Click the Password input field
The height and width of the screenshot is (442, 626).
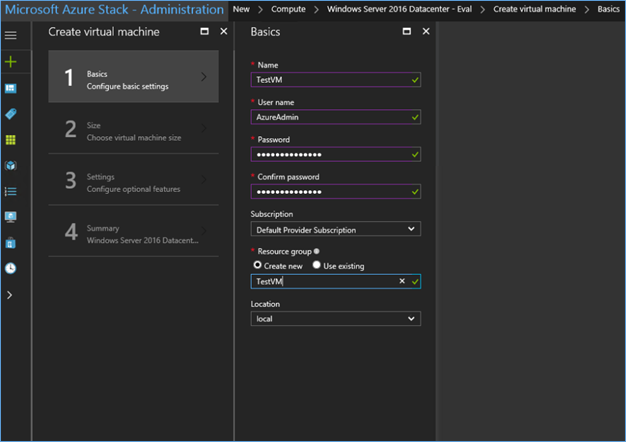pyautogui.click(x=335, y=154)
